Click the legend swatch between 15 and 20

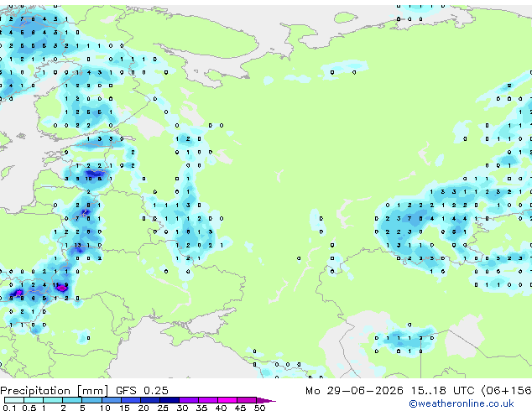131,400
